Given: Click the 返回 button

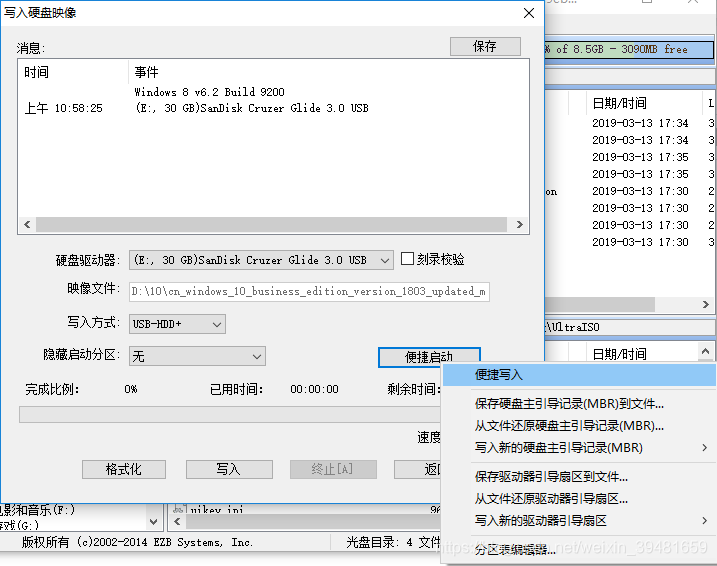Looking at the screenshot, I should tap(418, 470).
